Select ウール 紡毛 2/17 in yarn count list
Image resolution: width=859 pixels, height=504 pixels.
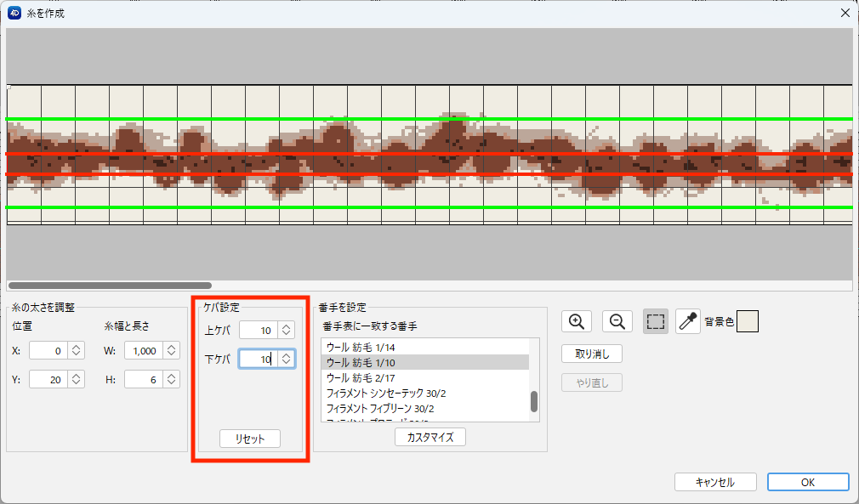(x=425, y=378)
